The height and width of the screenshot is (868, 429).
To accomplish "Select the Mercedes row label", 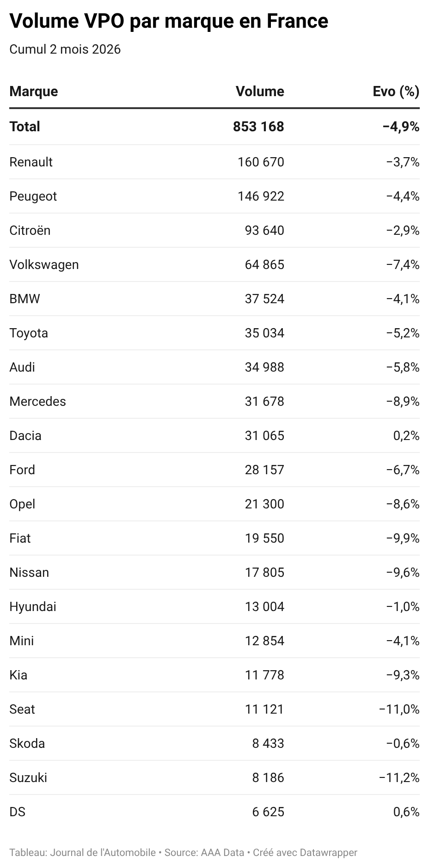I will (37, 401).
